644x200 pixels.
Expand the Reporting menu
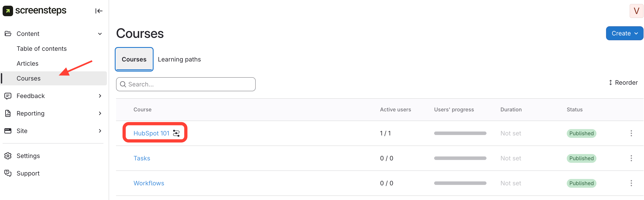100,113
